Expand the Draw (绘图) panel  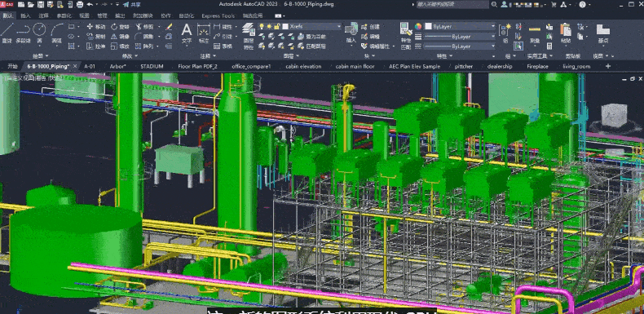coord(40,56)
